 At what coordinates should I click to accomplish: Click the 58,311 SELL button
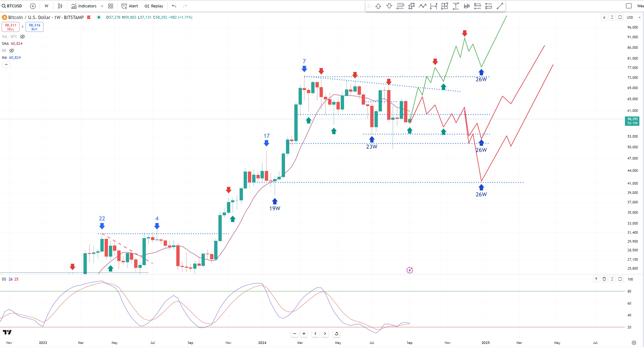pos(10,27)
